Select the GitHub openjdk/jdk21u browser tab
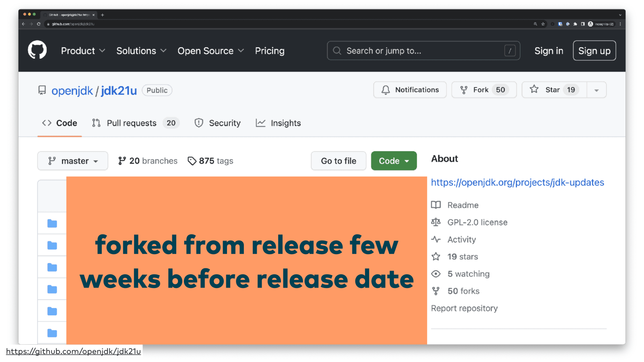Screen dimensions: 644x362 tap(69, 15)
